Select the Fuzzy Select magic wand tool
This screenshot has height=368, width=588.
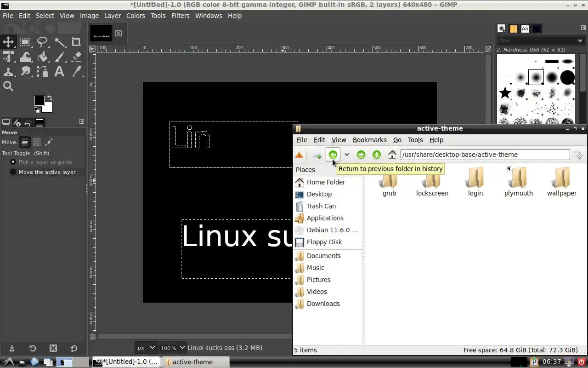(59, 42)
